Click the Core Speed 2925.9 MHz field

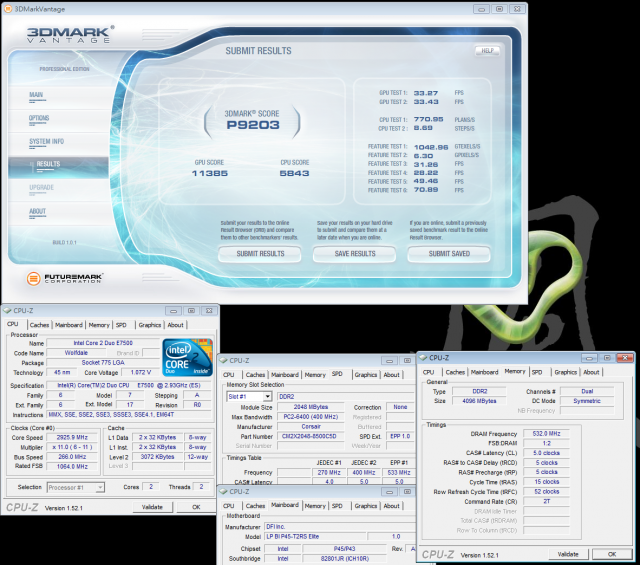[x=72, y=437]
